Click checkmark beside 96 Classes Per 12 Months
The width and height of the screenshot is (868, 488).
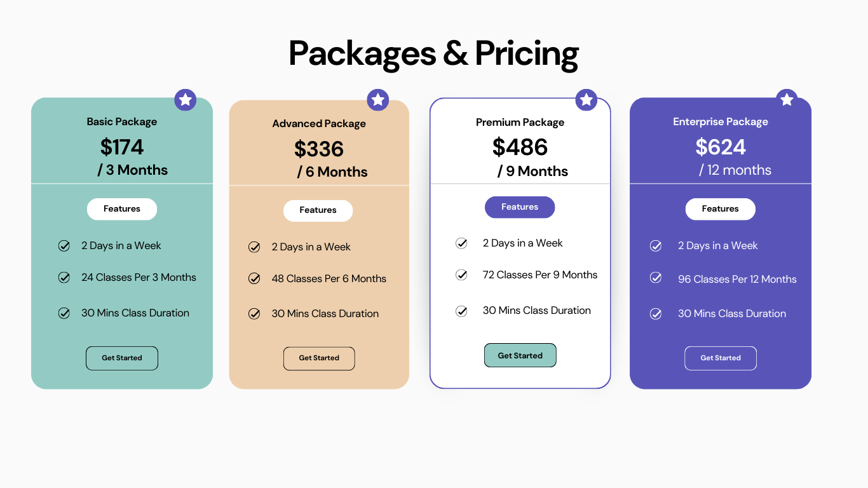point(656,278)
